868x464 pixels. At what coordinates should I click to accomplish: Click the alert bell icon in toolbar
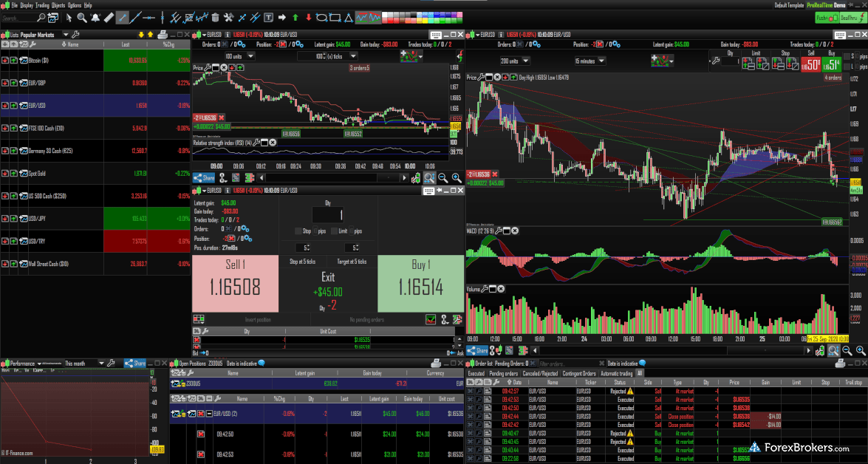pyautogui.click(x=95, y=17)
